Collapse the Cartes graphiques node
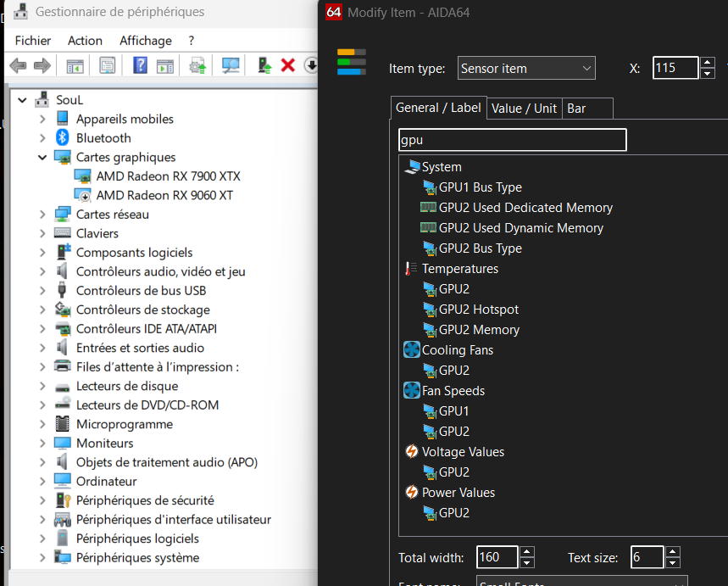The height and width of the screenshot is (586, 728). click(x=42, y=157)
